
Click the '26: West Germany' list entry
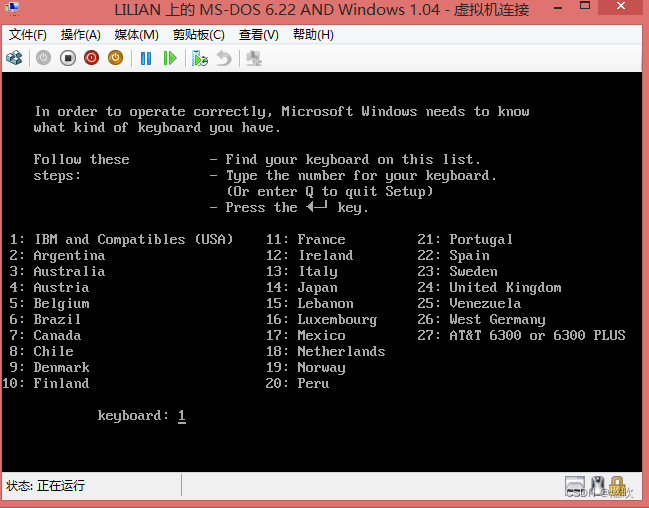coord(481,320)
